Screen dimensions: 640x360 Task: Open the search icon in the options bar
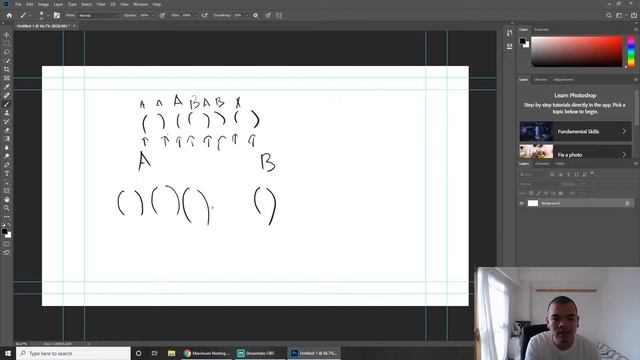pos(609,16)
